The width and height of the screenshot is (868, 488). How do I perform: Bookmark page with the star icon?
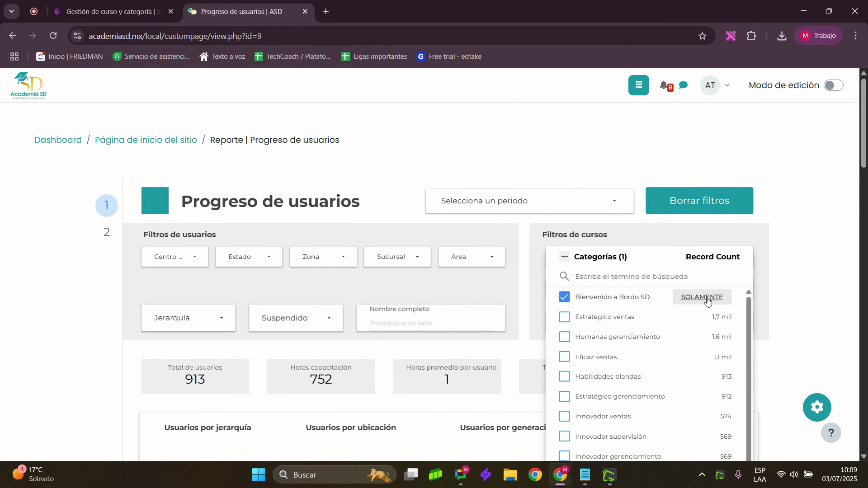702,36
